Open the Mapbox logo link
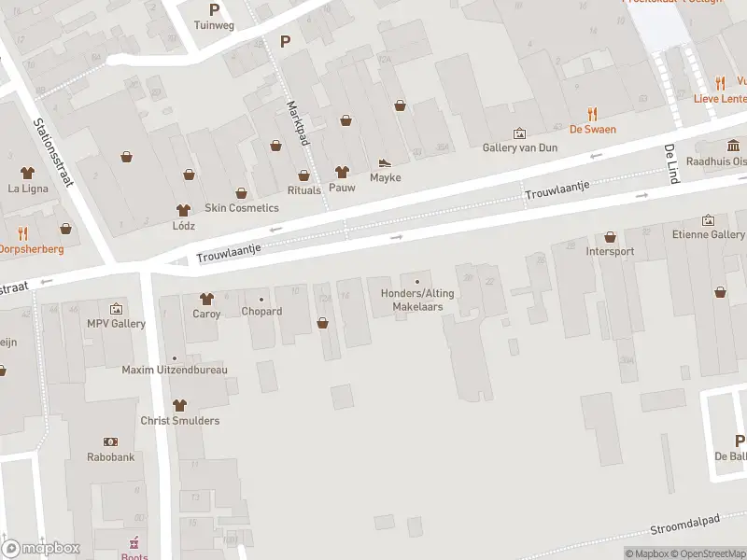This screenshot has height=560, width=747. 40,548
